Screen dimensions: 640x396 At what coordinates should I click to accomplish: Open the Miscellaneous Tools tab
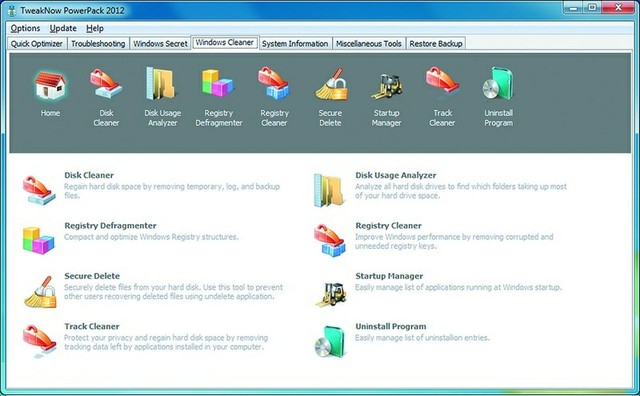tap(369, 44)
